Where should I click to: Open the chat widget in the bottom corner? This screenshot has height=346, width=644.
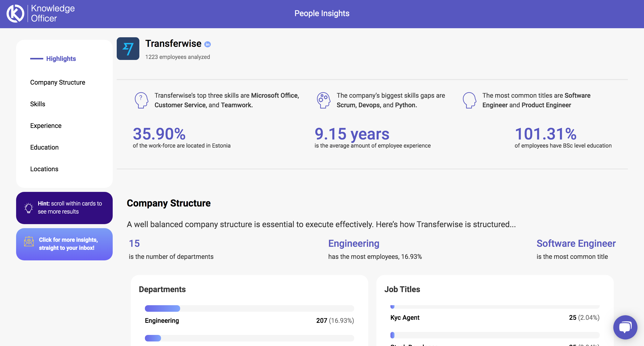[626, 327]
